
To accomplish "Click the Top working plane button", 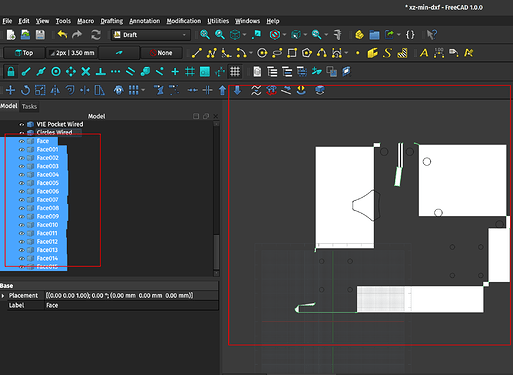I will [x=24, y=53].
